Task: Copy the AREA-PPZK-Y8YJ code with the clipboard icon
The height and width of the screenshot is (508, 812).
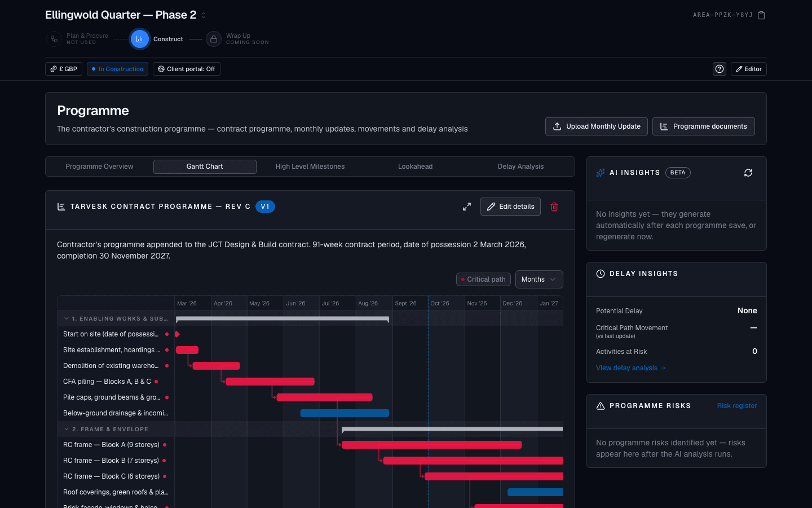Action: pyautogui.click(x=761, y=15)
